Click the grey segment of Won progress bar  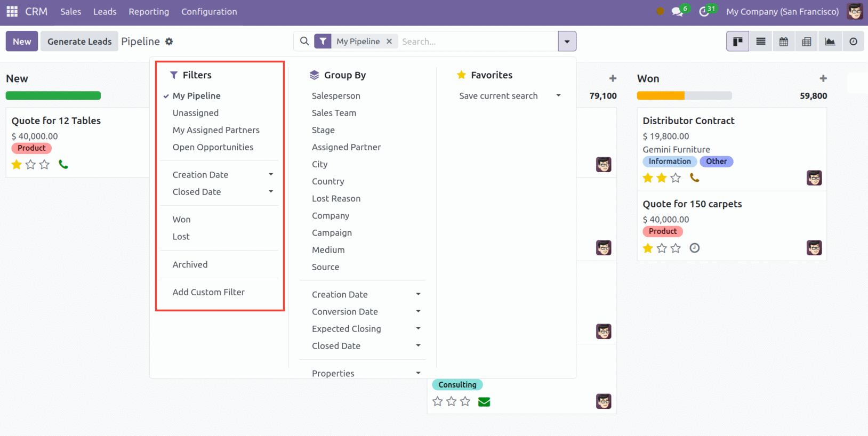pos(708,95)
